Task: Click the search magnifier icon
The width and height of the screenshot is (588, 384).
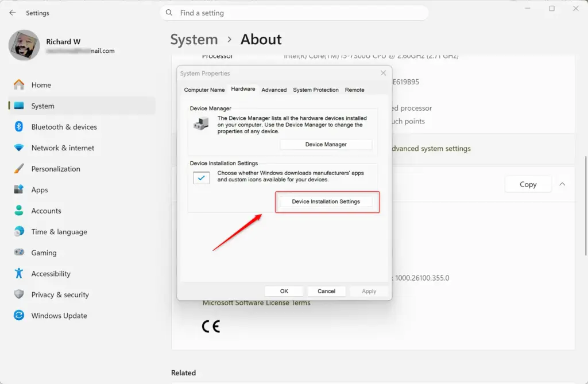Action: [169, 13]
